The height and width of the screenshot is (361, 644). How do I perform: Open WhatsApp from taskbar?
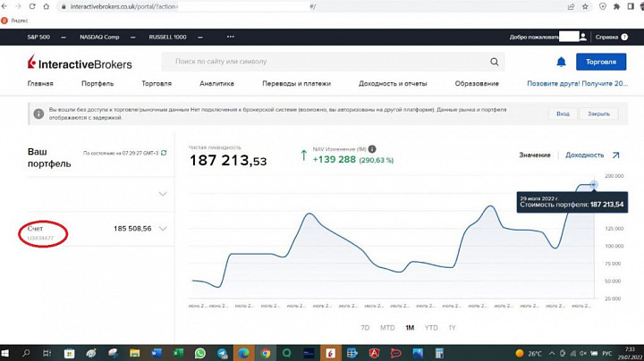(x=200, y=353)
